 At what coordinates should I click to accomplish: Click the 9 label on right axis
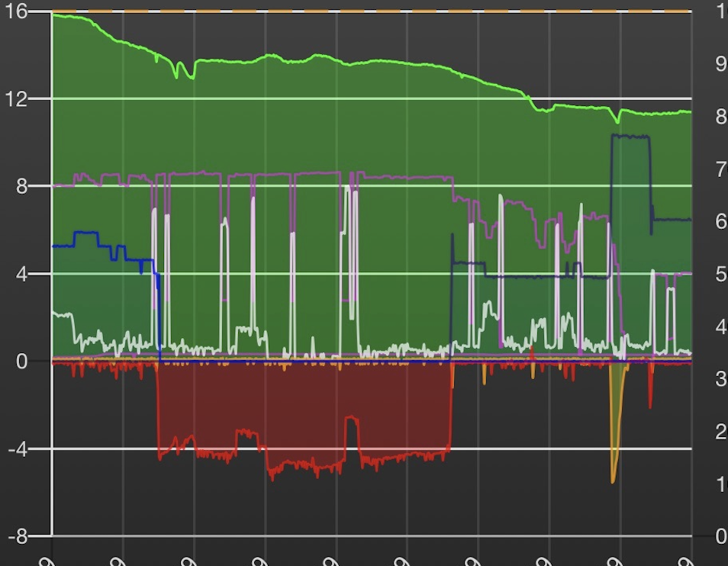point(721,63)
